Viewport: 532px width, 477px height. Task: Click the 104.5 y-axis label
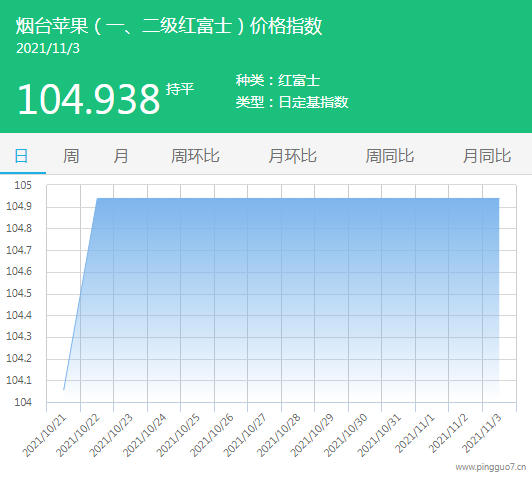coord(19,293)
